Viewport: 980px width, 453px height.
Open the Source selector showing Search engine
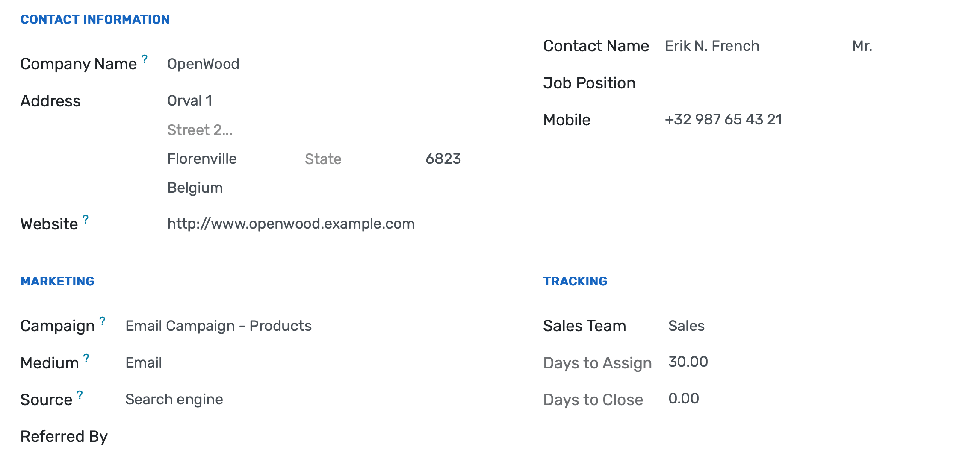[x=174, y=399]
